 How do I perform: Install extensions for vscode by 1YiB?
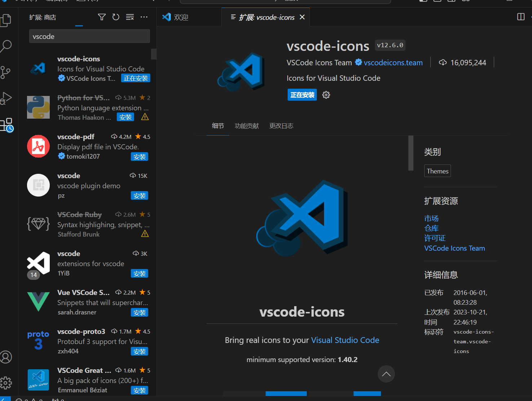click(139, 273)
